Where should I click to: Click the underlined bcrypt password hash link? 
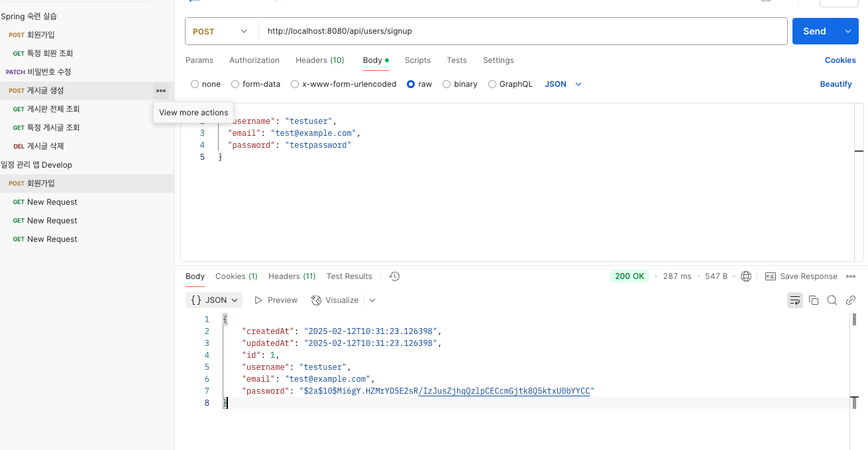[504, 391]
